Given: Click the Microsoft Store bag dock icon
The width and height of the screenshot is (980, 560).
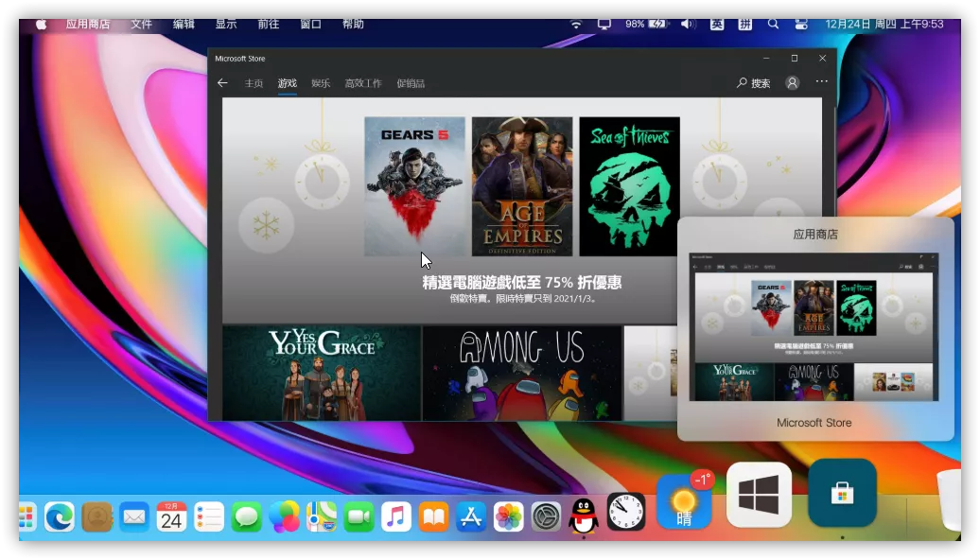Looking at the screenshot, I should pyautogui.click(x=843, y=493).
